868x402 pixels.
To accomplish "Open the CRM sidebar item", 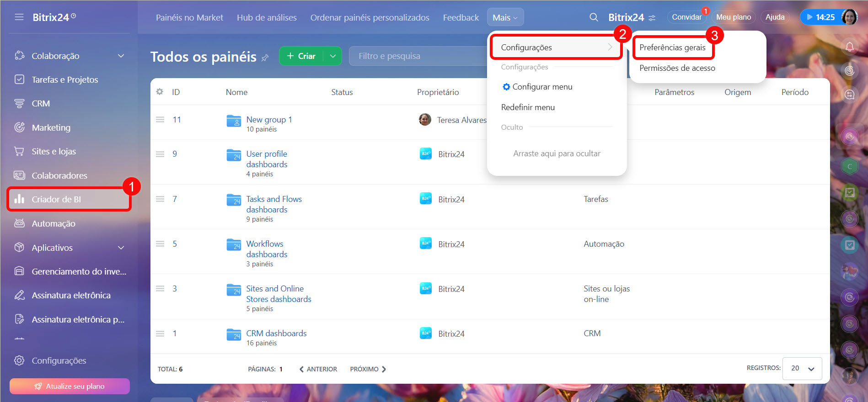I will (x=41, y=104).
